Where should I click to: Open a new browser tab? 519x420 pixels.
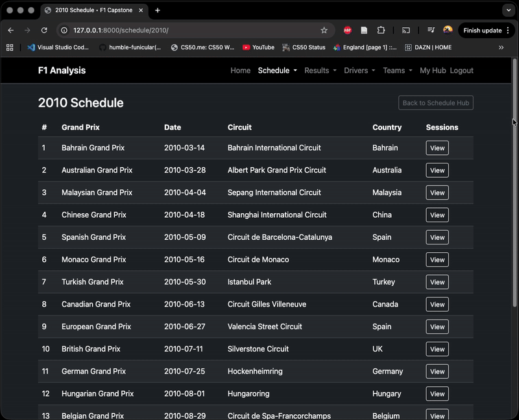point(158,10)
